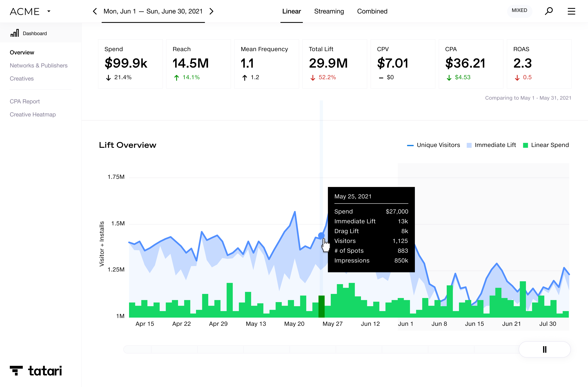This screenshot has width=588, height=387.
Task: Click the Total Lift metric card
Action: 335,64
